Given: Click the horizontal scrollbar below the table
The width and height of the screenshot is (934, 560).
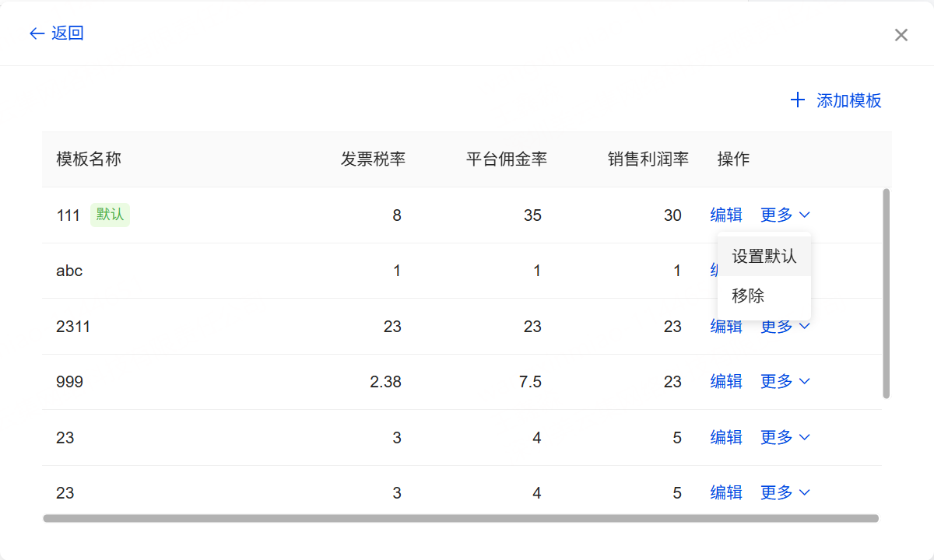Looking at the screenshot, I should coord(461,518).
